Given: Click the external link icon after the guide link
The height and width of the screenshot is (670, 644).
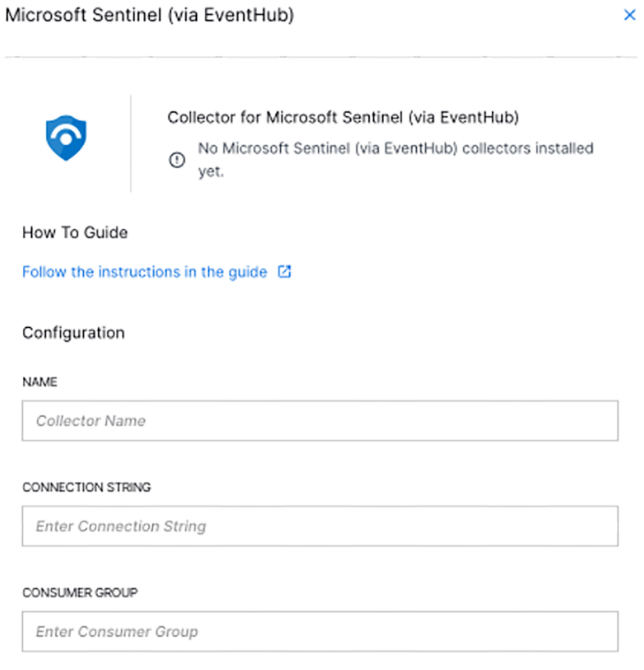Looking at the screenshot, I should 285,272.
